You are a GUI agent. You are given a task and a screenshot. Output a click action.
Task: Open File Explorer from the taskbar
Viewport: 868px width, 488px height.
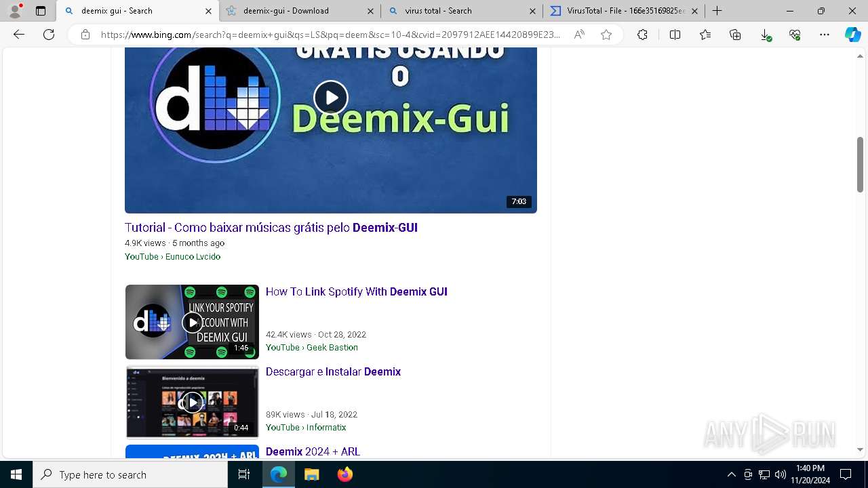coord(311,474)
